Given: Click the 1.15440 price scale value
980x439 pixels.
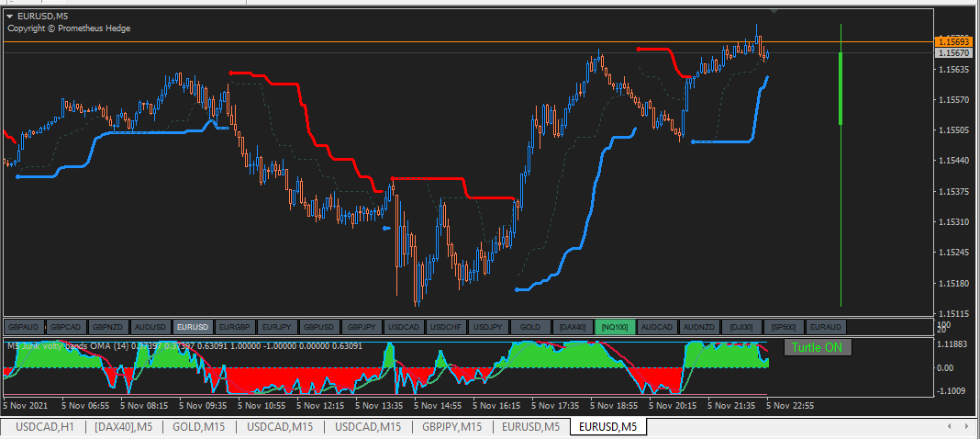Looking at the screenshot, I should pos(953,161).
